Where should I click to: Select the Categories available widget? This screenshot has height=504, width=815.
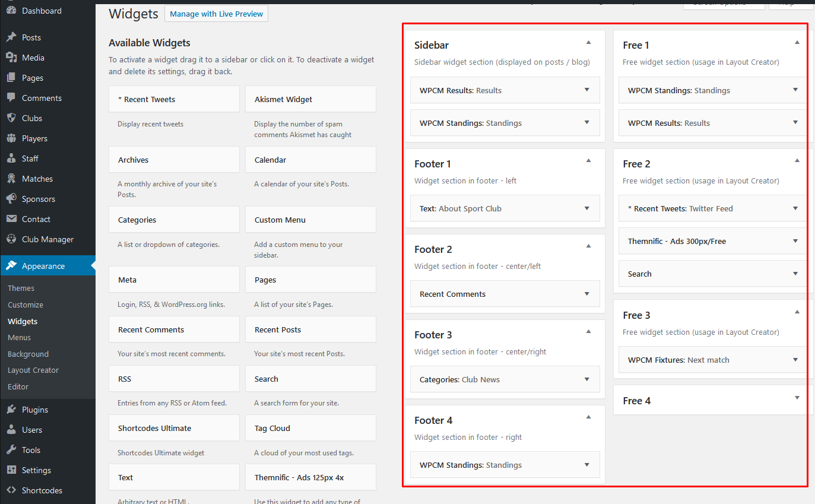(x=174, y=220)
